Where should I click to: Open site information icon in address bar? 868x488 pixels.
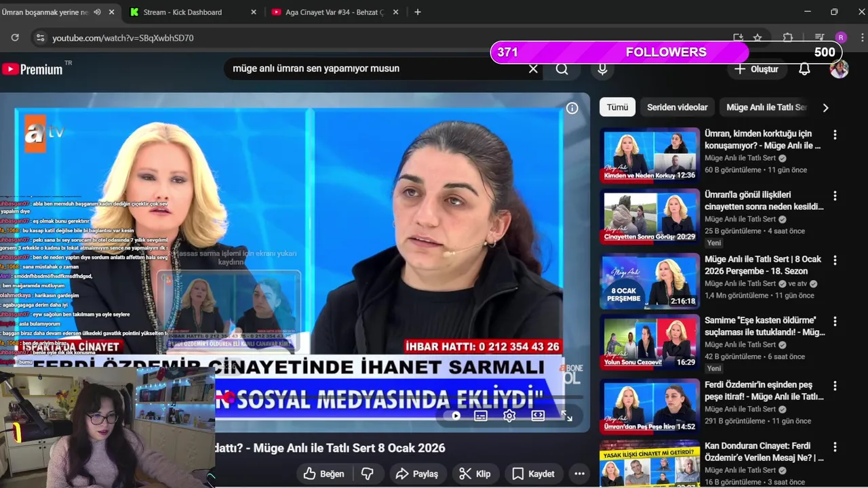click(x=40, y=38)
